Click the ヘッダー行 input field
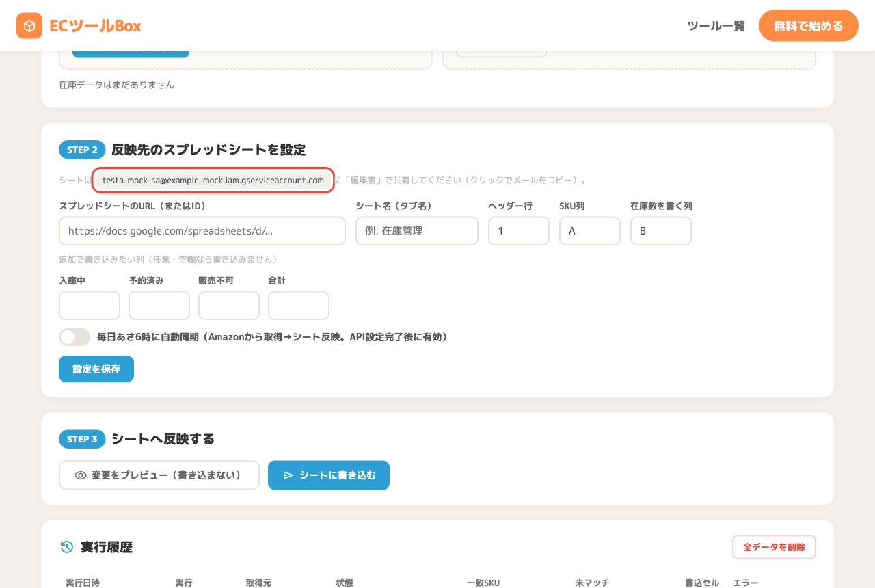The width and height of the screenshot is (875, 588). point(519,231)
